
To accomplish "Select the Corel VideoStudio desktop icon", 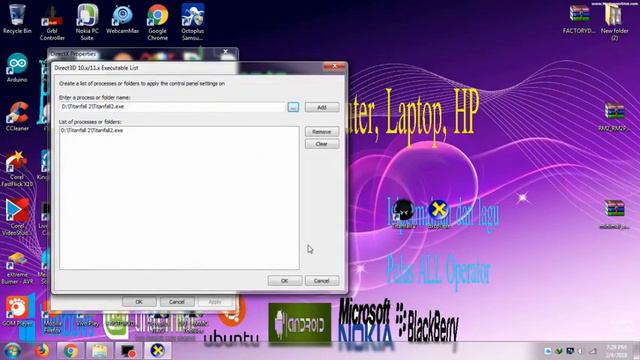I will (17, 217).
